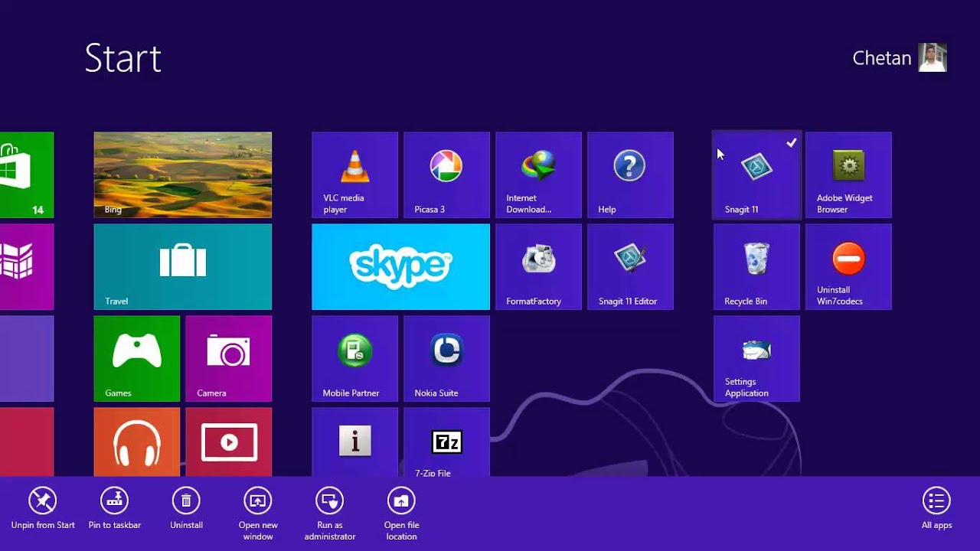This screenshot has height=551, width=980.
Task: Select Open new window in the app bar
Action: tap(258, 514)
